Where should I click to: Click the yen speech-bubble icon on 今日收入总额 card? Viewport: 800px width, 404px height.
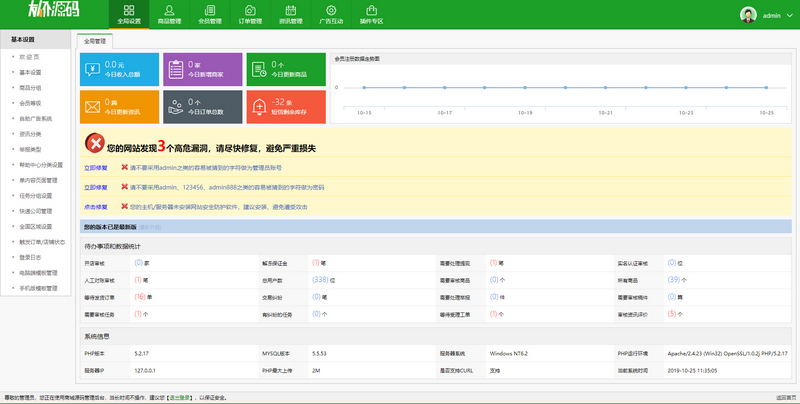pyautogui.click(x=92, y=70)
